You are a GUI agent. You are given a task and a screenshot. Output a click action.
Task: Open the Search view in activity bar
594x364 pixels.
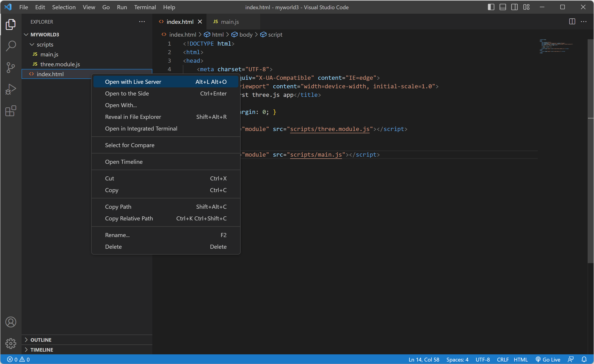coord(11,46)
